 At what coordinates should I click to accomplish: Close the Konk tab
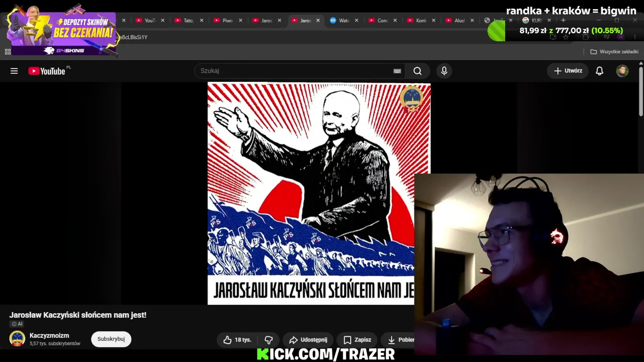tap(434, 21)
